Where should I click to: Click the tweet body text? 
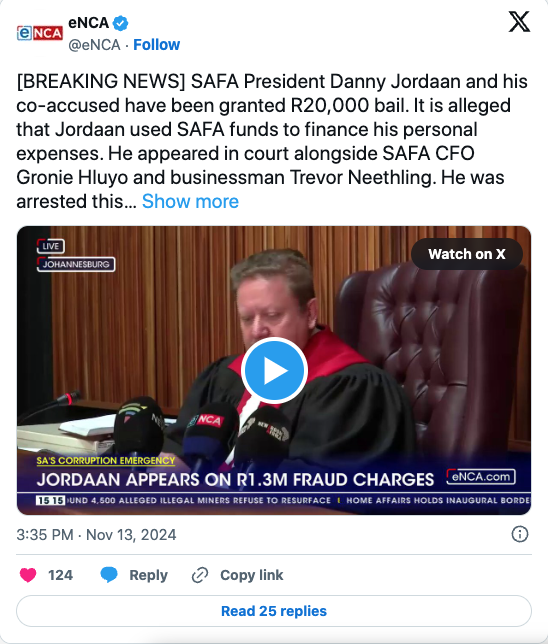[x=272, y=141]
